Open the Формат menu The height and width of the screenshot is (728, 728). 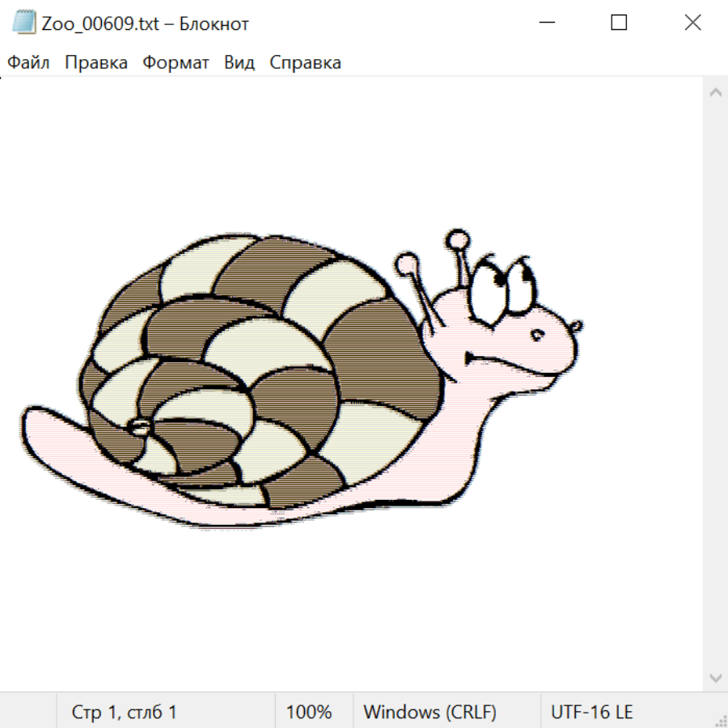click(176, 62)
